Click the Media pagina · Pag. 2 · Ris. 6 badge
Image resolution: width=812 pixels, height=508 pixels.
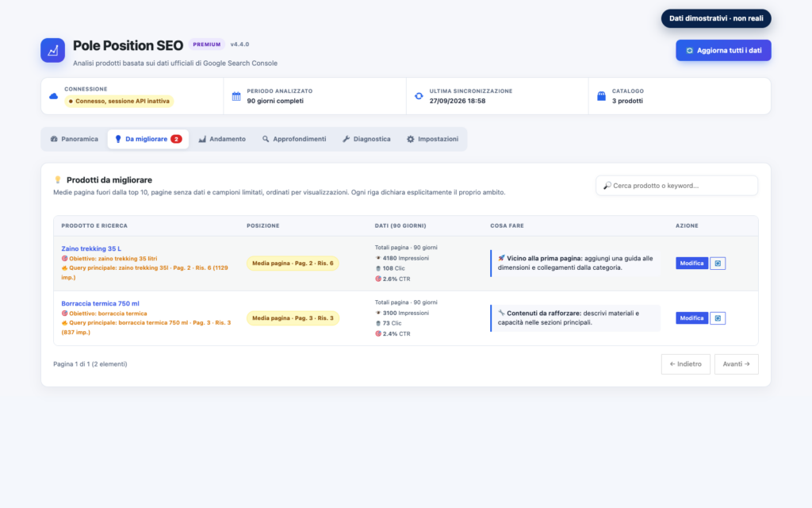293,264
